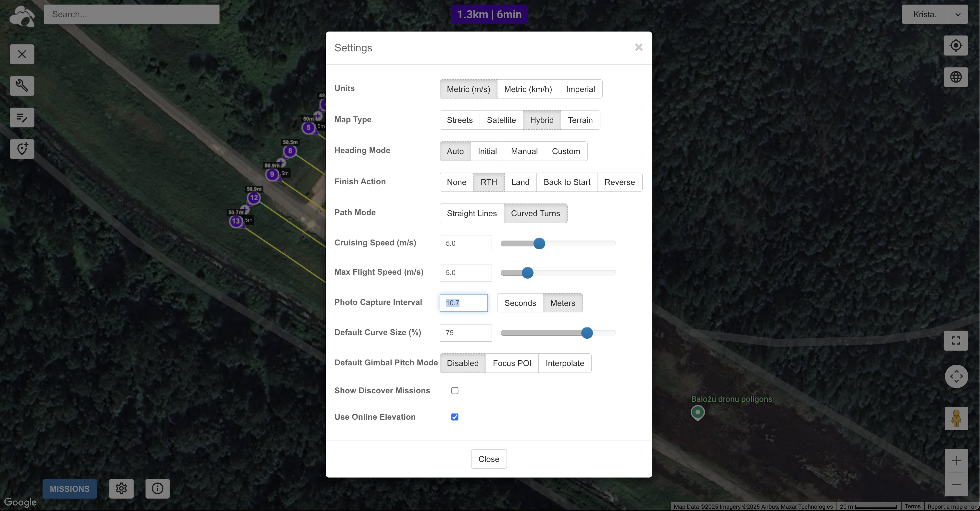Toggle fullscreen map view icon
The image size is (980, 511).
[x=955, y=340]
